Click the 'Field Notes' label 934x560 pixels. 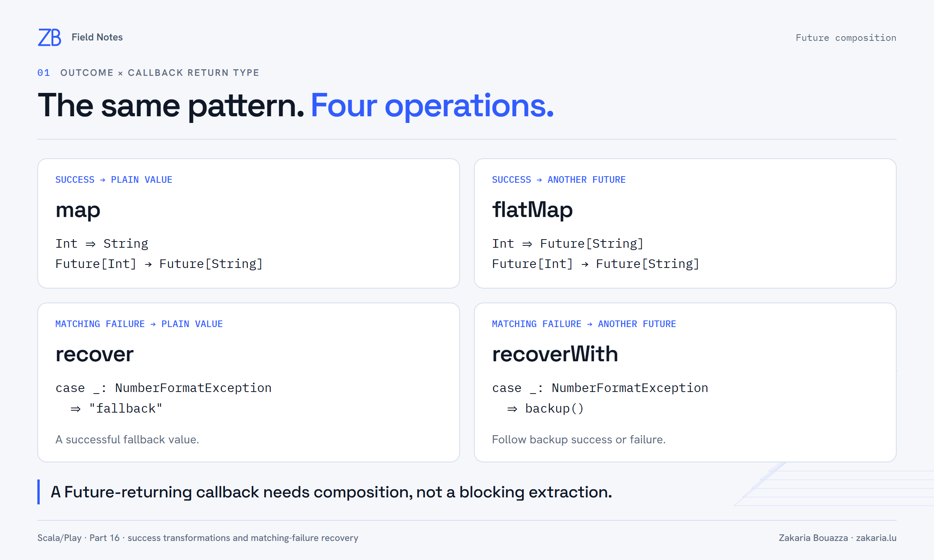pyautogui.click(x=97, y=37)
